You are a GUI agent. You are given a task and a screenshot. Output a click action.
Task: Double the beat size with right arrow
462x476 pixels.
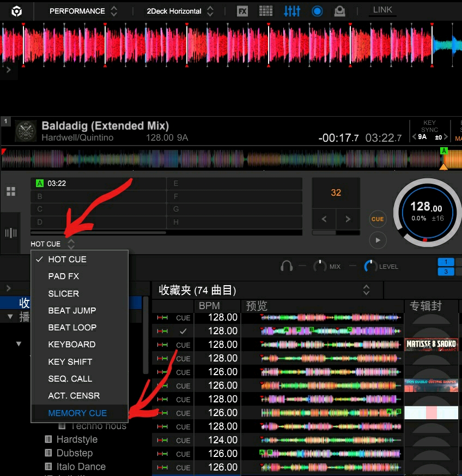[x=348, y=219]
